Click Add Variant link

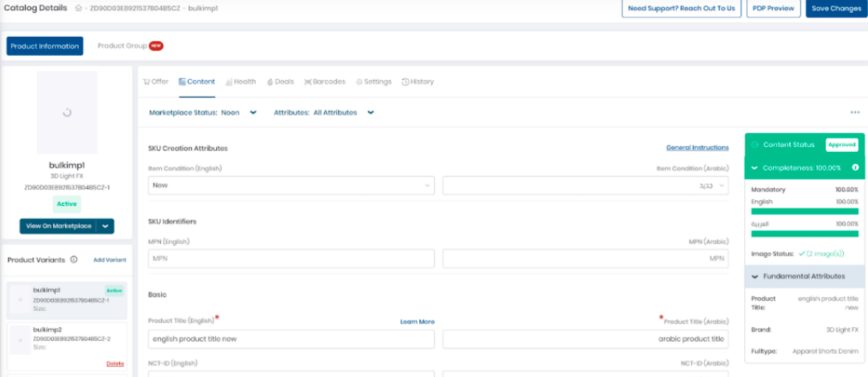[110, 259]
